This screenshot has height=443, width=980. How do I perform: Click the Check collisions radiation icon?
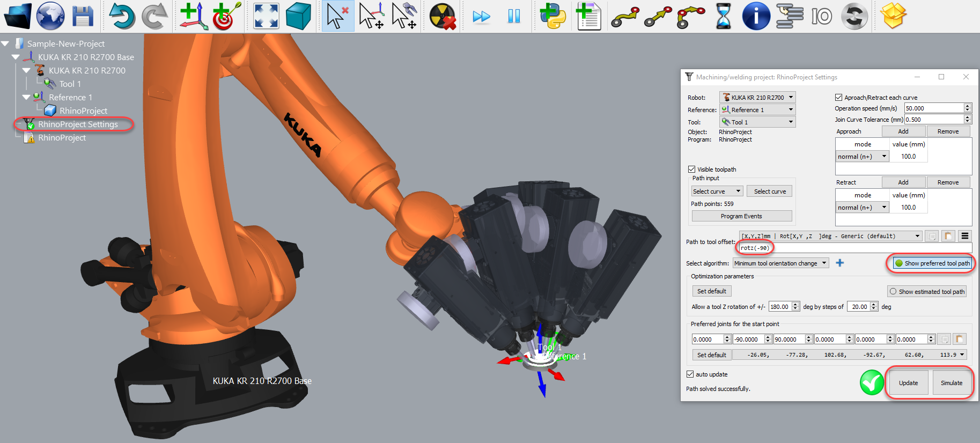coord(442,16)
